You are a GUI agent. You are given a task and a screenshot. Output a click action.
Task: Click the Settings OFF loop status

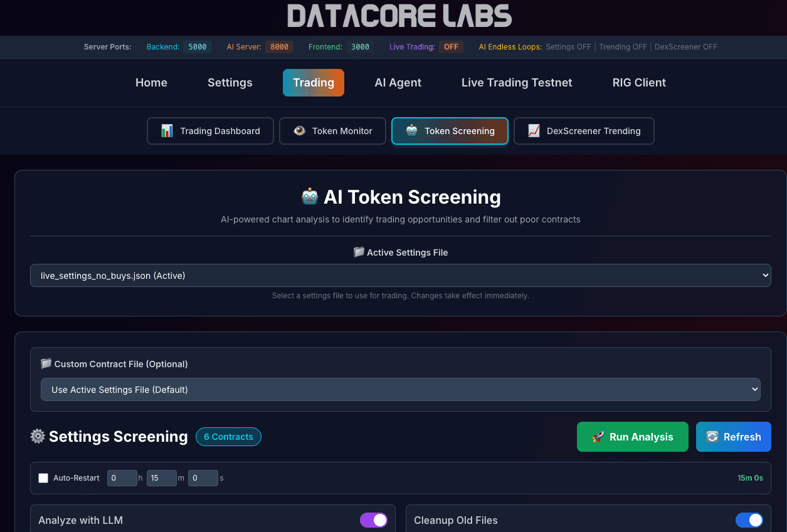[x=569, y=47]
